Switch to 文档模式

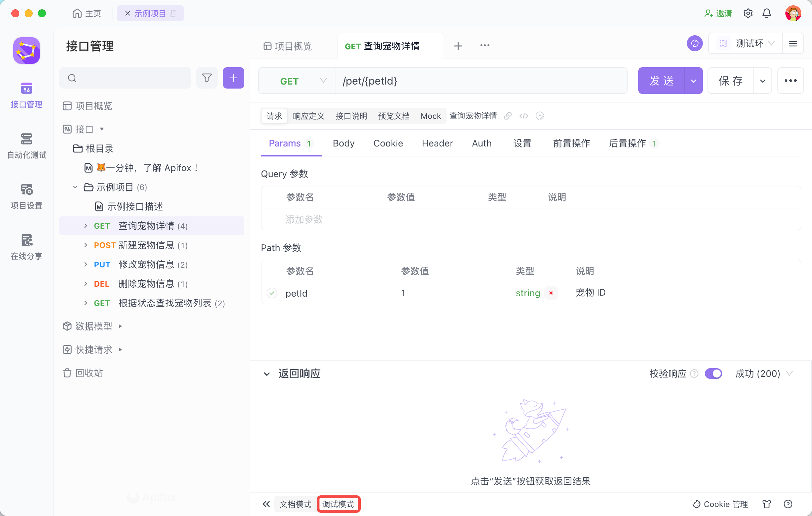pos(295,504)
